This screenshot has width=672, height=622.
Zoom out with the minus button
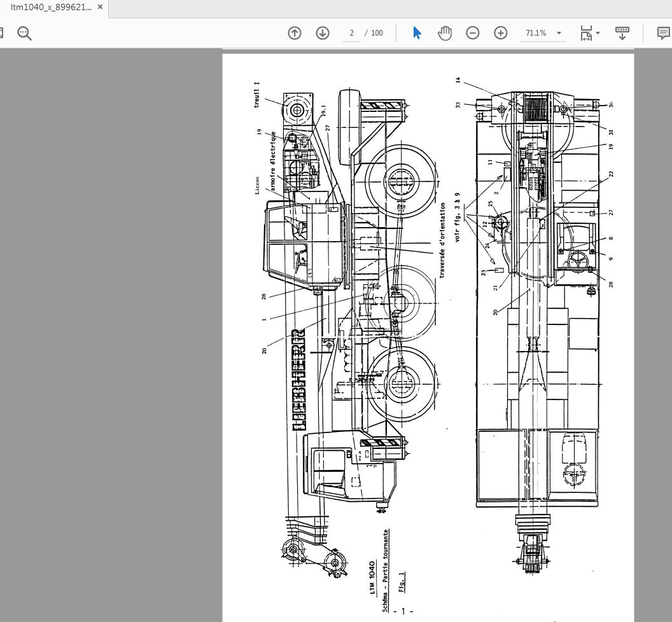click(473, 33)
